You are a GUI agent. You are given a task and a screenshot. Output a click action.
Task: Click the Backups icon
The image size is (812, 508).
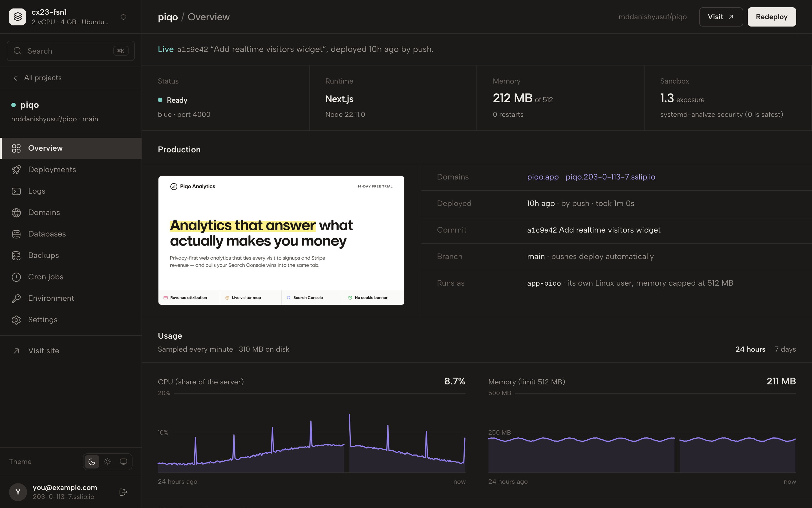[16, 255]
